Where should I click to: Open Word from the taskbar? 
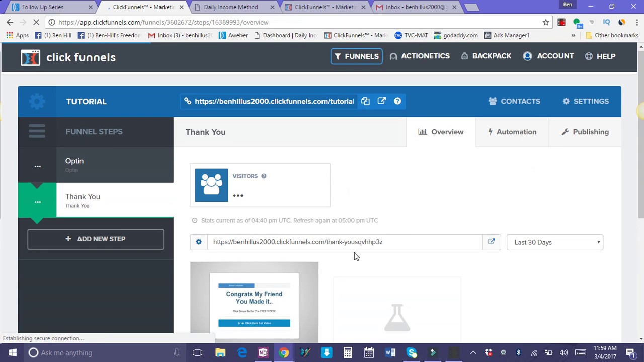click(390, 352)
